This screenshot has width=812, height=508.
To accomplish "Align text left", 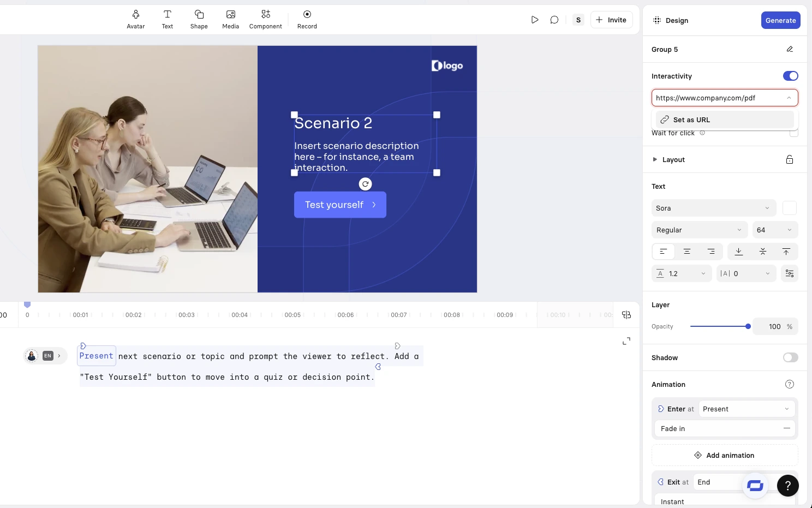I will [x=664, y=252].
